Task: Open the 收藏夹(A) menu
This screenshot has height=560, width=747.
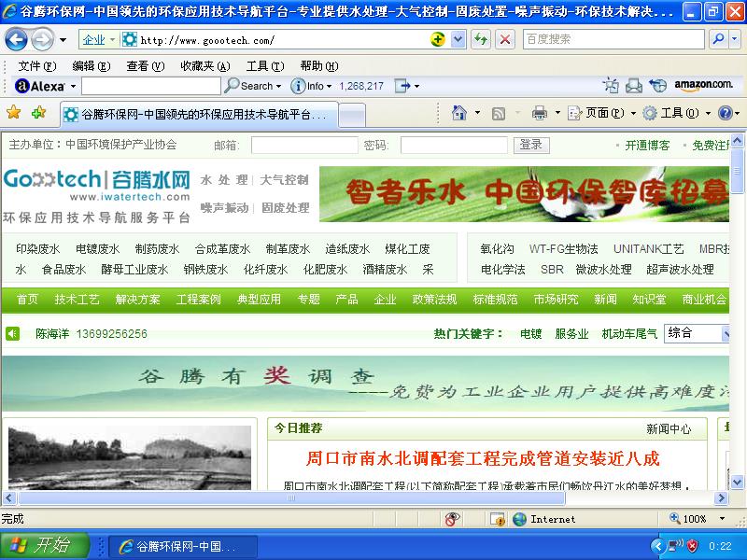Action: click(x=205, y=65)
